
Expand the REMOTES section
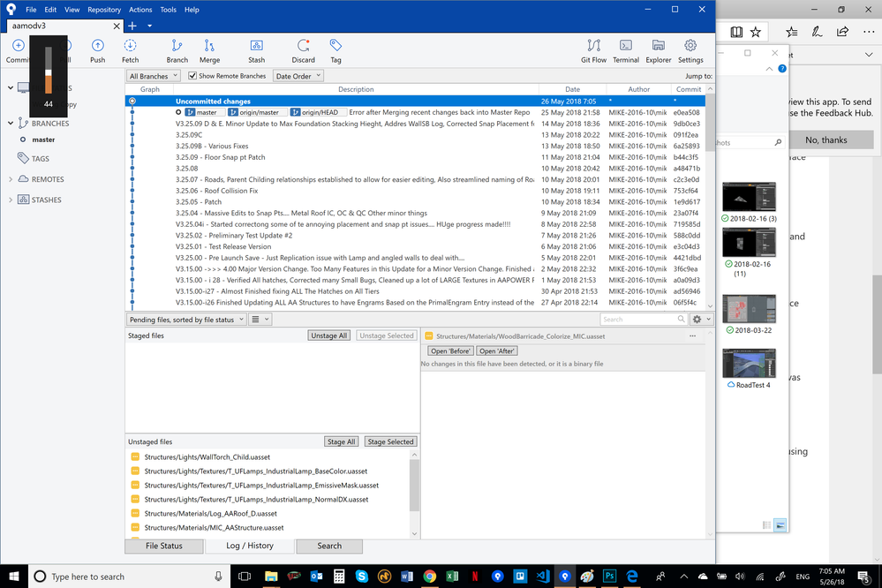click(x=10, y=179)
